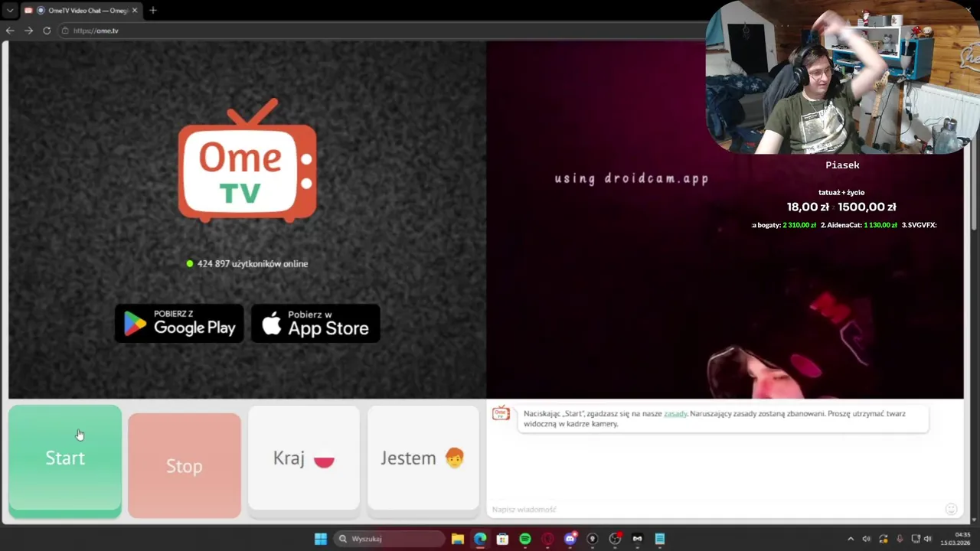This screenshot has width=980, height=551.
Task: Open the App Store download badge
Action: click(315, 323)
